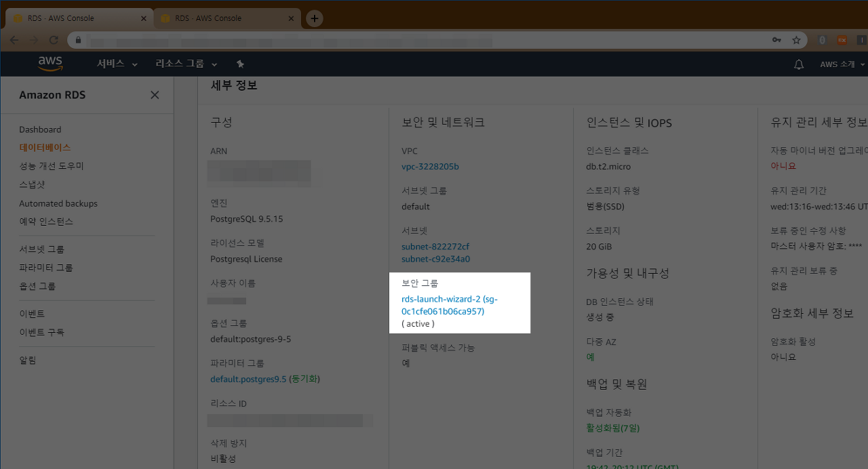
Task: Click the ( active ) security group status
Action: 418,324
